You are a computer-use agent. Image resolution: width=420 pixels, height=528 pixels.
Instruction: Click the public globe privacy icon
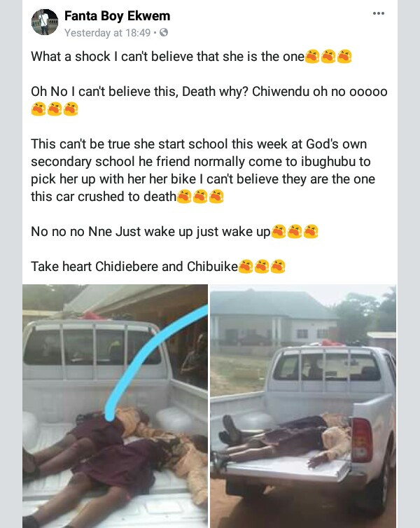164,33
